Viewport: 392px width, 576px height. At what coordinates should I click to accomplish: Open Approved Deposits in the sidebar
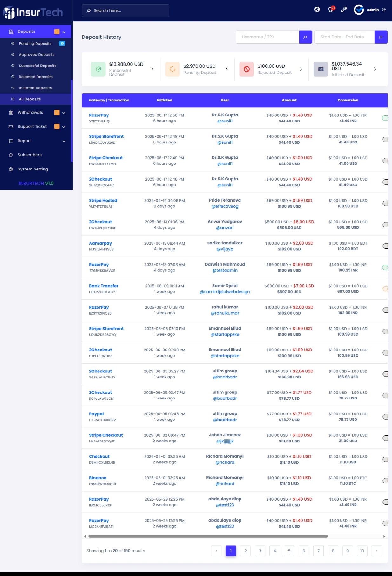point(36,55)
